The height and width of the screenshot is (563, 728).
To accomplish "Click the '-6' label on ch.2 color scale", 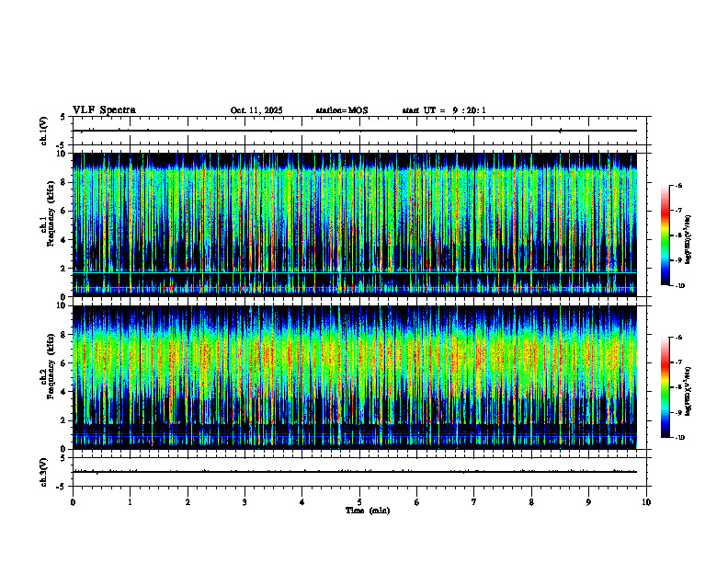I will point(678,338).
